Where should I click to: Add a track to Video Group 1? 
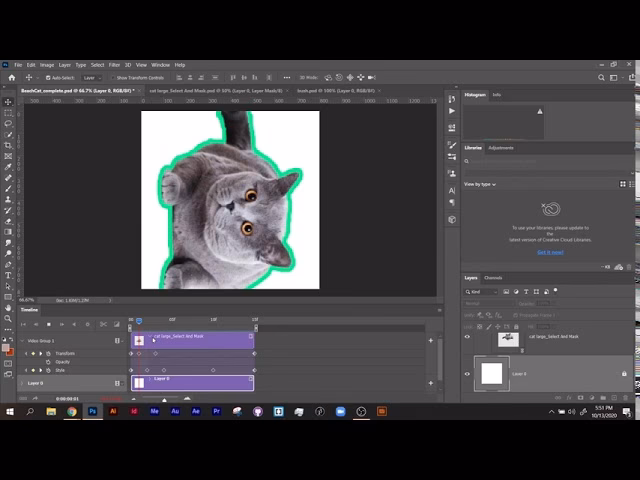[431, 340]
